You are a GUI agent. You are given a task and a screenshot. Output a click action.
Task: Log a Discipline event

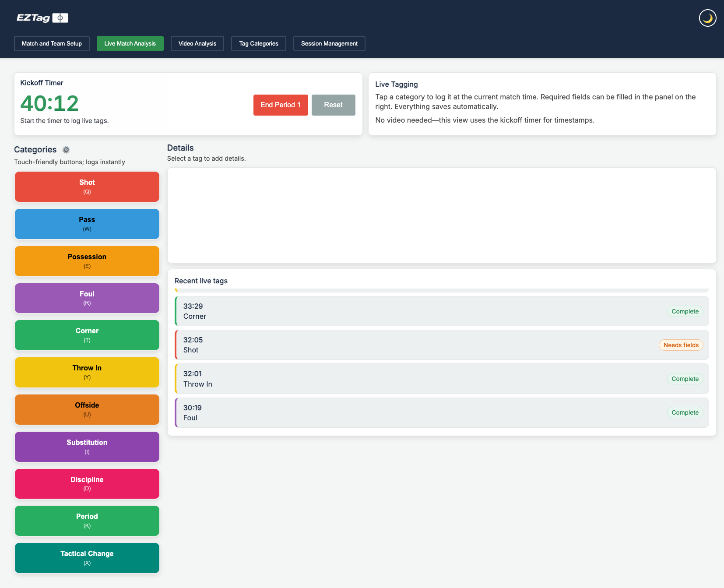click(87, 483)
